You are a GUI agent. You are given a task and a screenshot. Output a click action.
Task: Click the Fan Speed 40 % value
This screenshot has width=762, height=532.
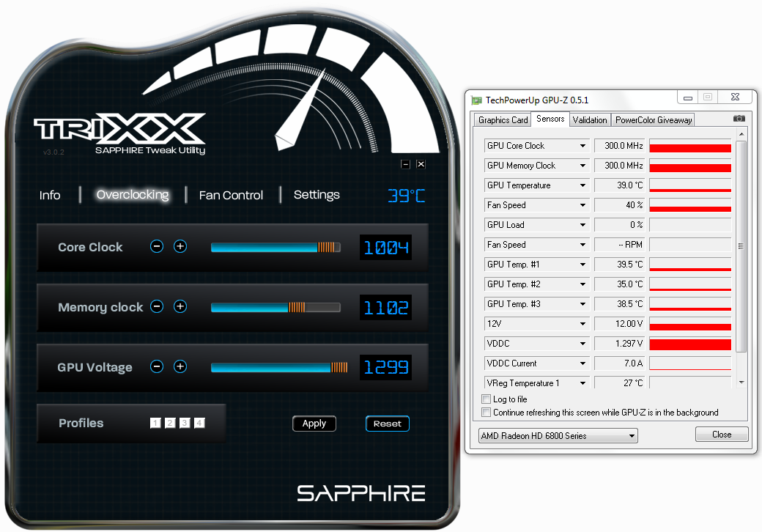pos(620,205)
